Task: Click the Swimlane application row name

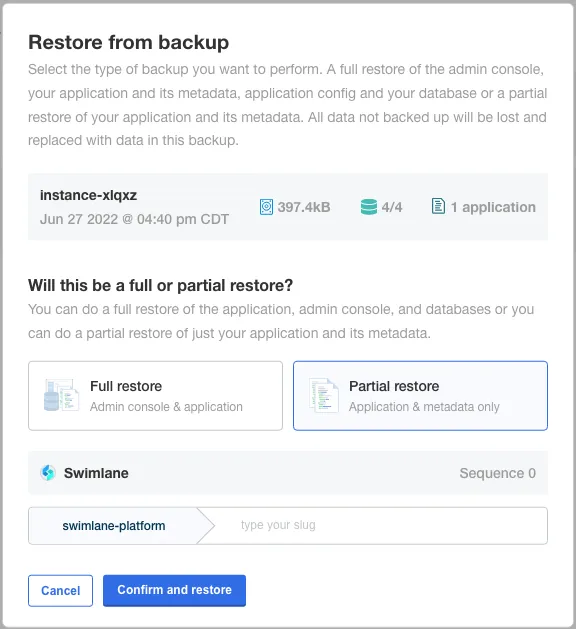Action: click(96, 473)
